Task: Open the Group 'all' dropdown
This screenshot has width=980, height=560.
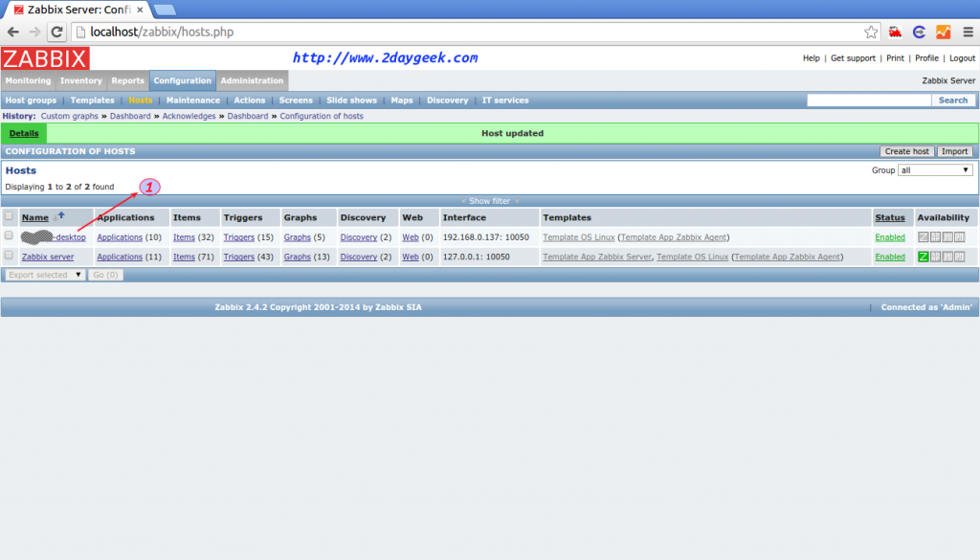Action: [935, 169]
